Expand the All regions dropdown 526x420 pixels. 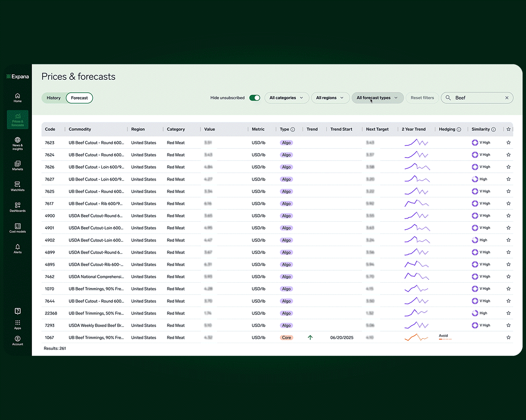330,98
